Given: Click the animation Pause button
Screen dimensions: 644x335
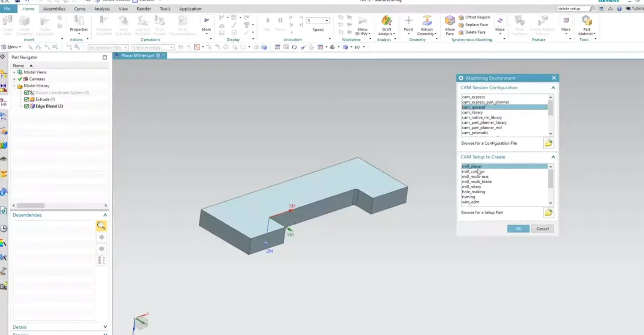Looking at the screenshot, I should tap(280, 21).
